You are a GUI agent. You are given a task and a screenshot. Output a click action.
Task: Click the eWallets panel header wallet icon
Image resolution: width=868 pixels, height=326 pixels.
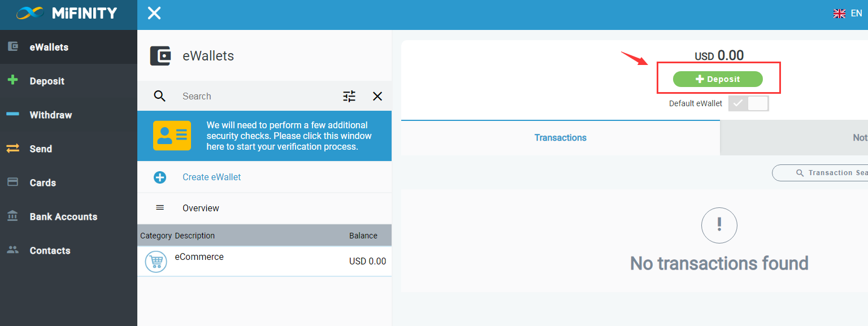point(160,56)
